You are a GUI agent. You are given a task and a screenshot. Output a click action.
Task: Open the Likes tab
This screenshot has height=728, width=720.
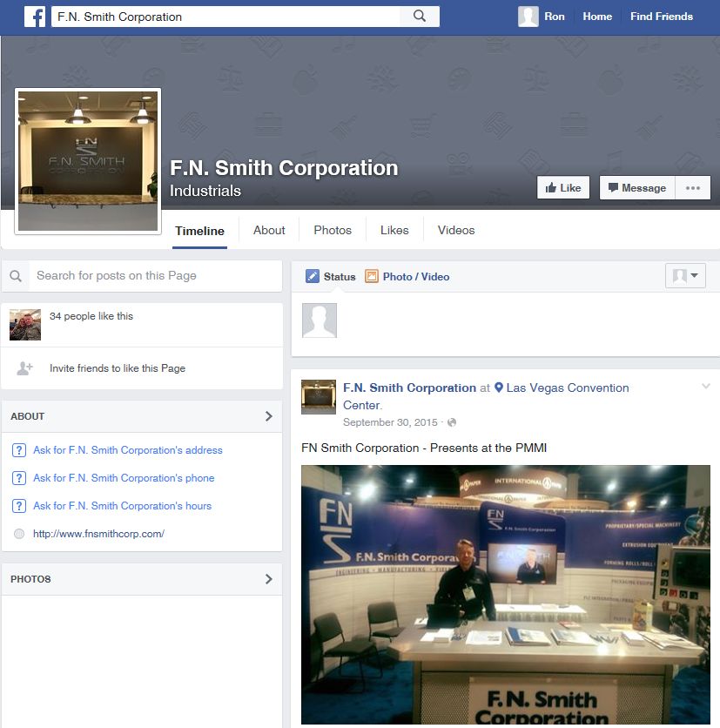pos(394,230)
